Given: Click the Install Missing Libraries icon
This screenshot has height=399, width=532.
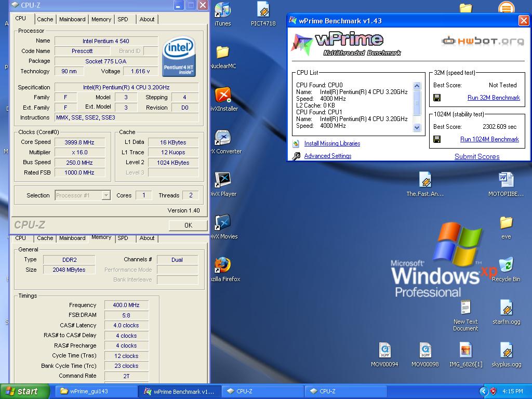Looking at the screenshot, I should tap(296, 143).
